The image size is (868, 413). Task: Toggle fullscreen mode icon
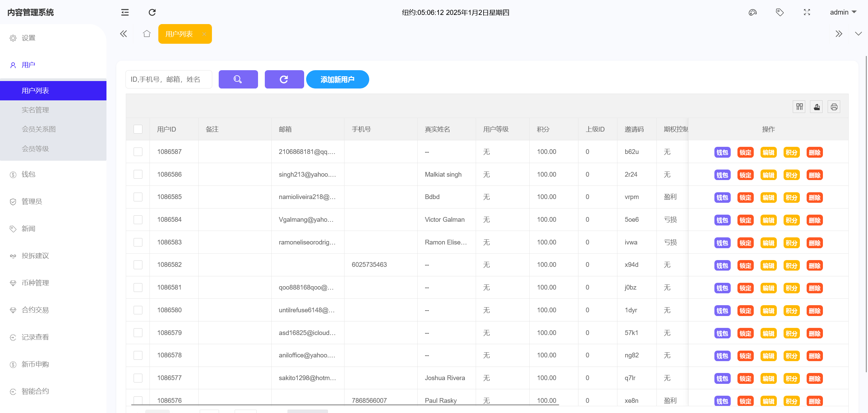[807, 13]
